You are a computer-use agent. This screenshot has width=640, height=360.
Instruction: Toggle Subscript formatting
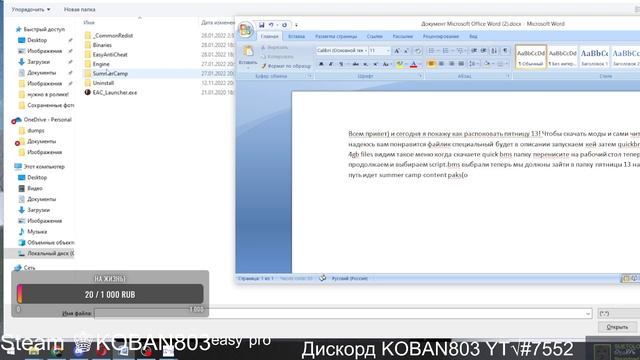[366, 64]
